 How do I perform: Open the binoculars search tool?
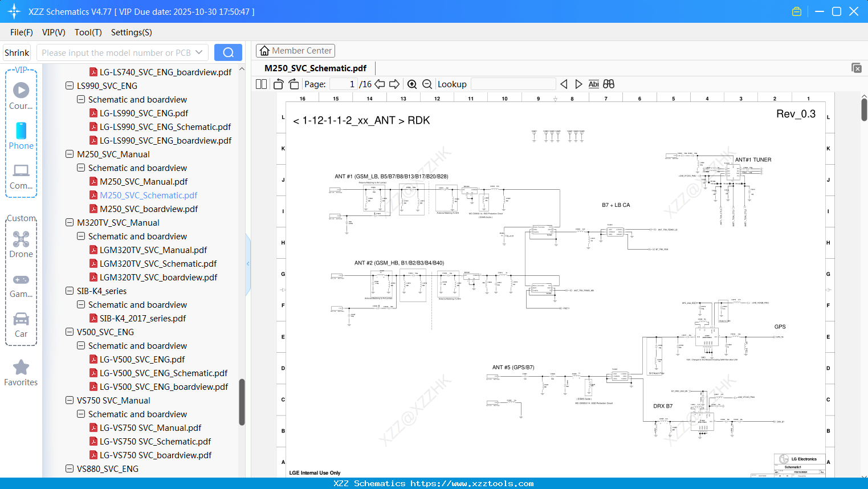pyautogui.click(x=608, y=84)
